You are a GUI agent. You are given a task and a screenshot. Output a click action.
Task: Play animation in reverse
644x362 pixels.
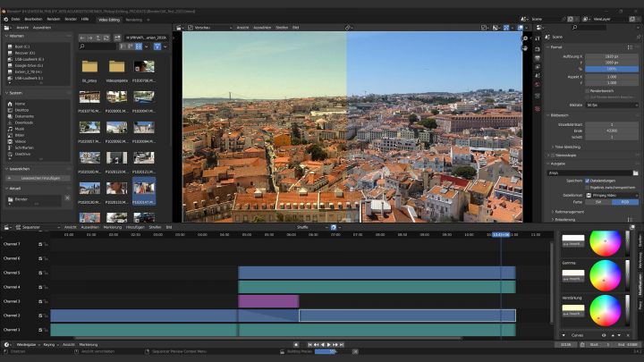coord(322,345)
